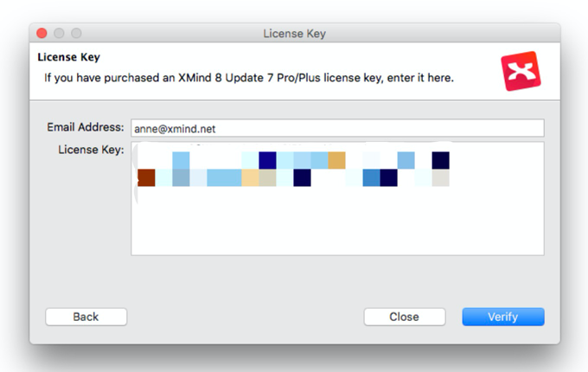
Task: Click the License Key window title
Action: click(294, 34)
